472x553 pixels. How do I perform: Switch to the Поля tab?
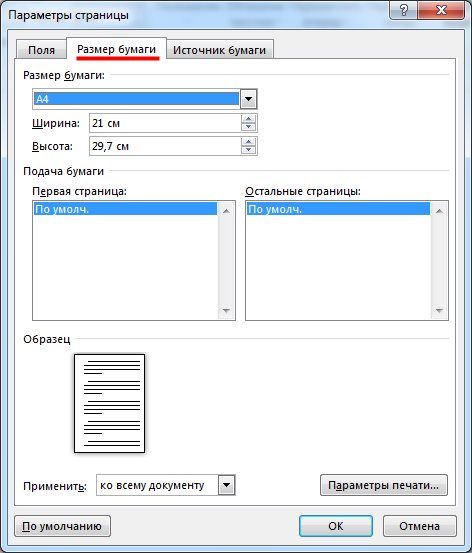click(x=42, y=50)
